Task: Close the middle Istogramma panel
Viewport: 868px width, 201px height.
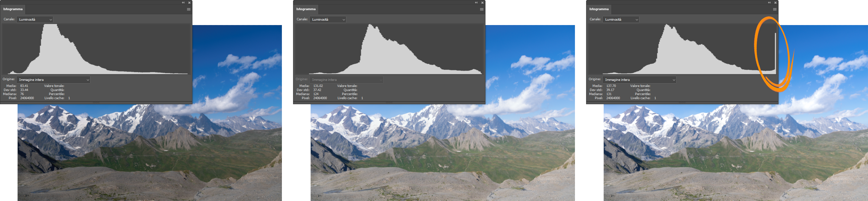Action: point(482,3)
